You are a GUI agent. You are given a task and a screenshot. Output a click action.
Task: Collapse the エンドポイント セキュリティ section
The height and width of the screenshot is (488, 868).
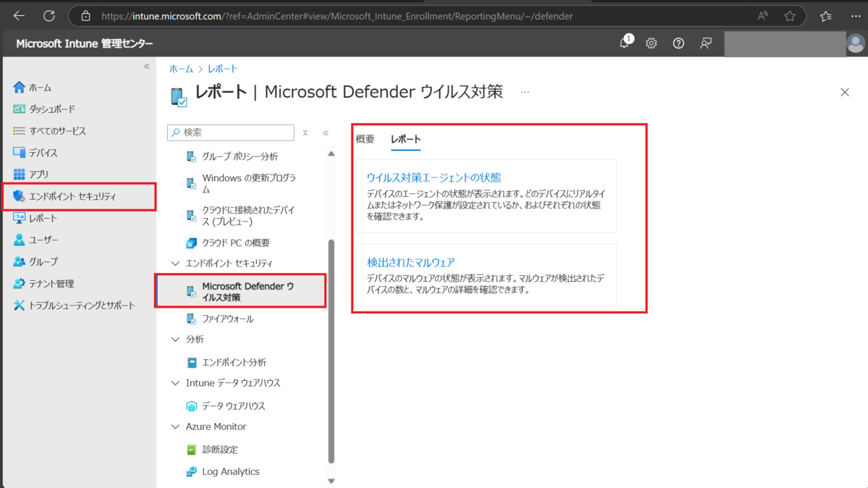175,264
